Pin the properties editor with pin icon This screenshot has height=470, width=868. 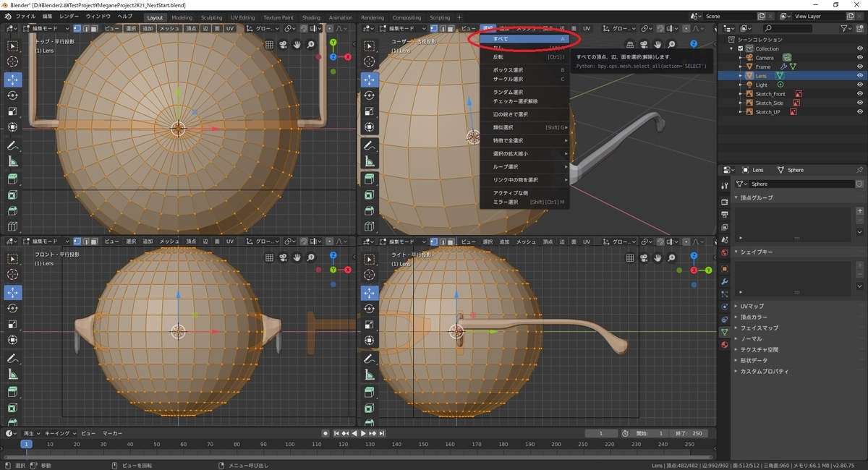(x=859, y=170)
